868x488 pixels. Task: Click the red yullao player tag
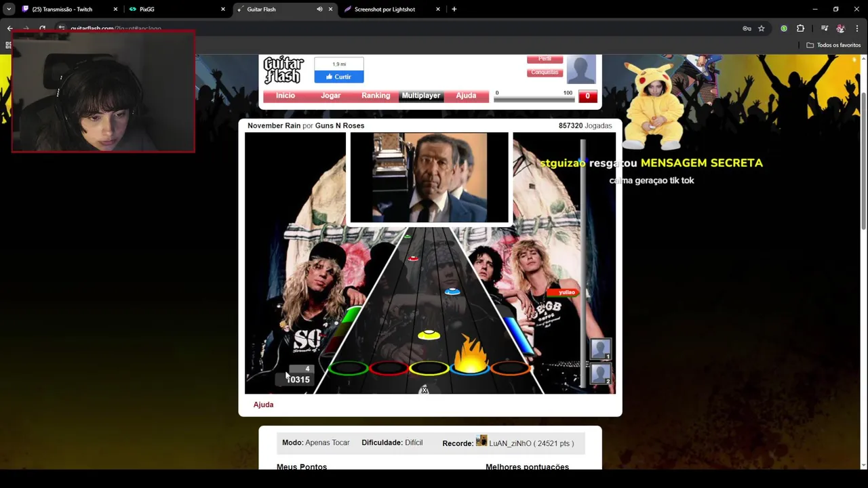click(x=563, y=292)
